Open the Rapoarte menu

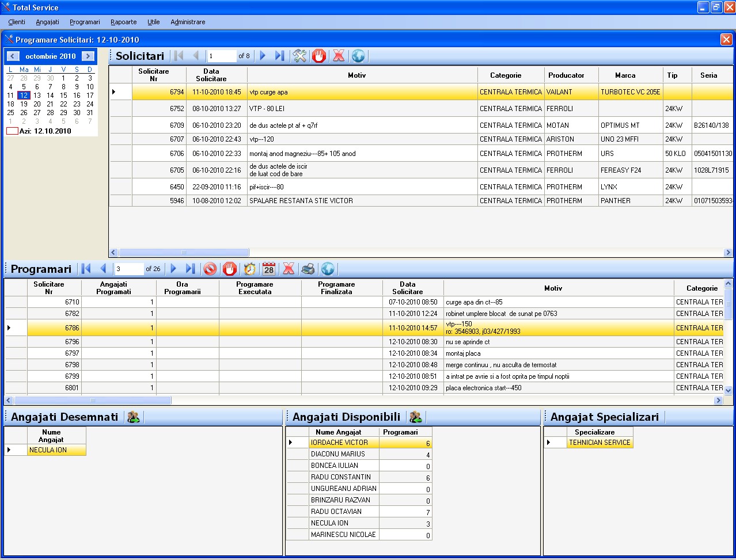pos(124,22)
